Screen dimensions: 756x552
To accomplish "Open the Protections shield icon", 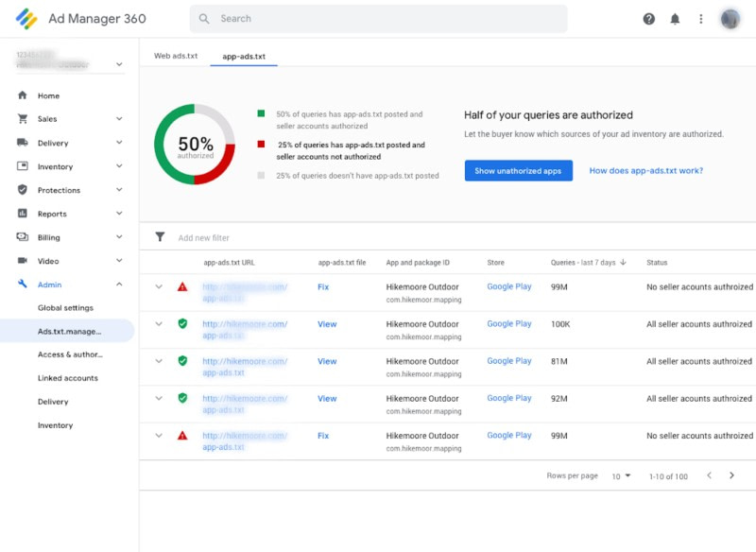I will (22, 190).
